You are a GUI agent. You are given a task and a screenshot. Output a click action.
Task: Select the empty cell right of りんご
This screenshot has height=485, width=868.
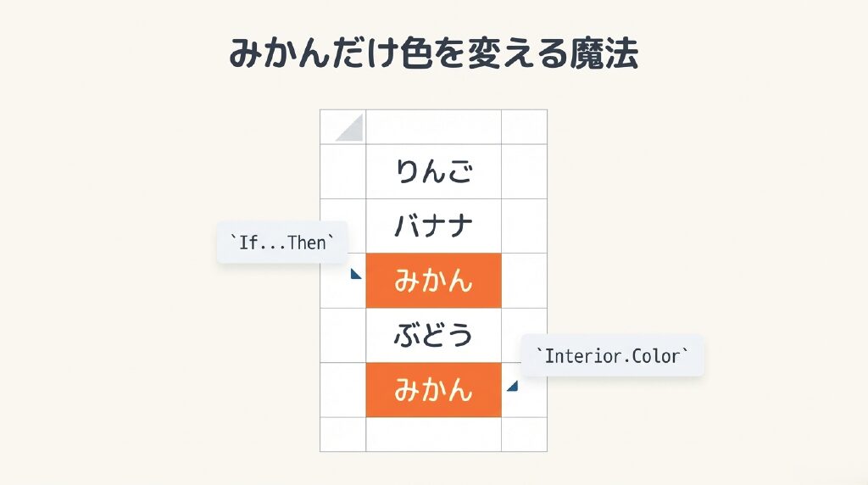pos(525,172)
